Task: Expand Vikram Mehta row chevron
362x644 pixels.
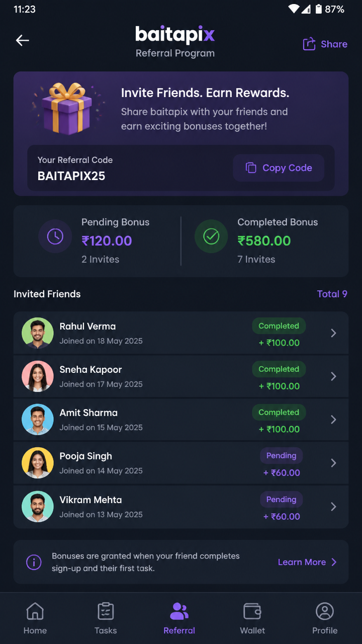Action: 333,507
